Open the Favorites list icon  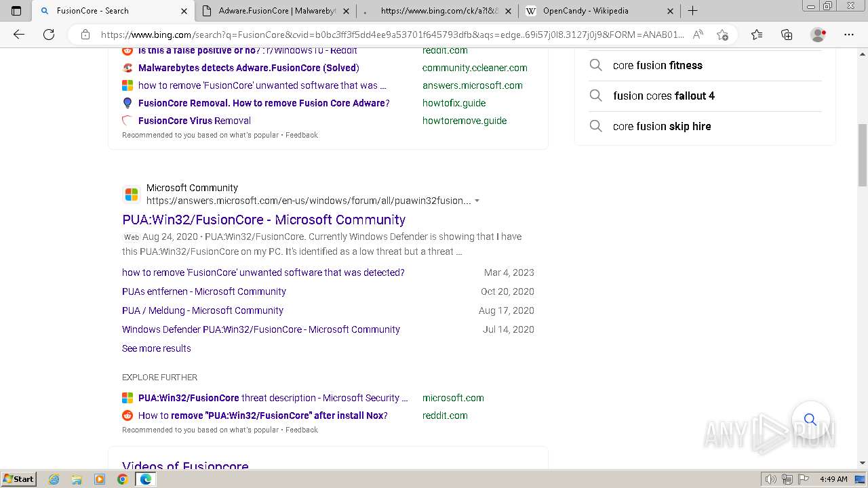click(757, 35)
